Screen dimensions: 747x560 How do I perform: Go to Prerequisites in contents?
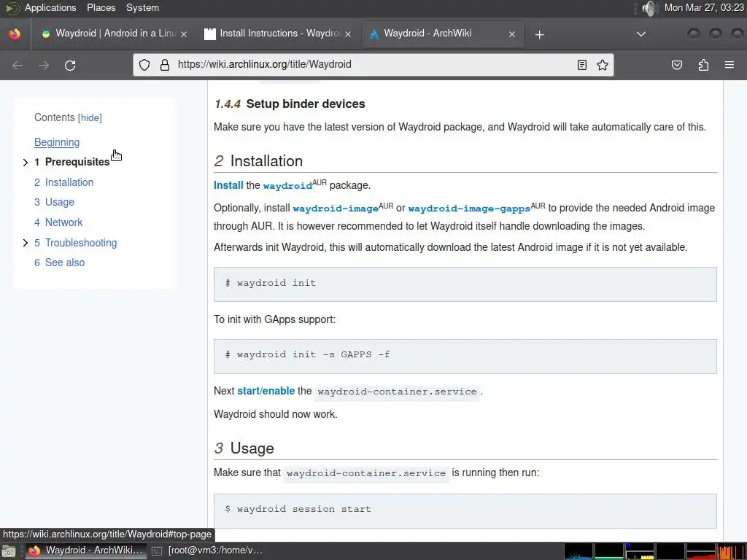[77, 162]
